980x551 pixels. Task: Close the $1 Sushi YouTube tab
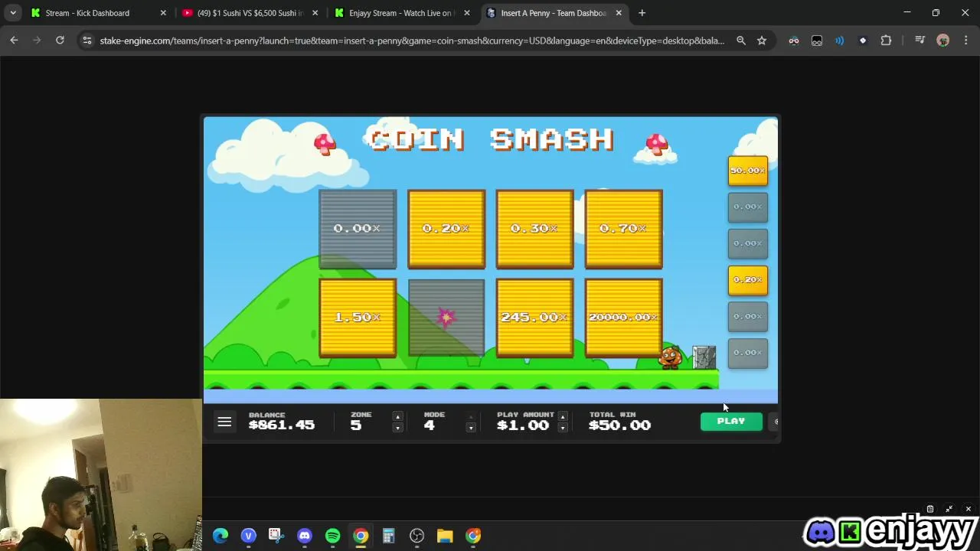tap(315, 13)
